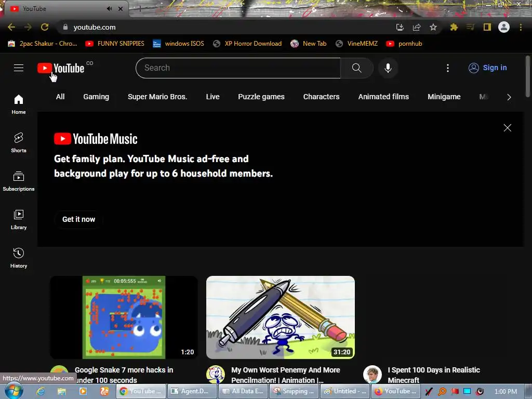Open Windows Start menu orb
Viewport: 532px width, 399px height.
14,391
